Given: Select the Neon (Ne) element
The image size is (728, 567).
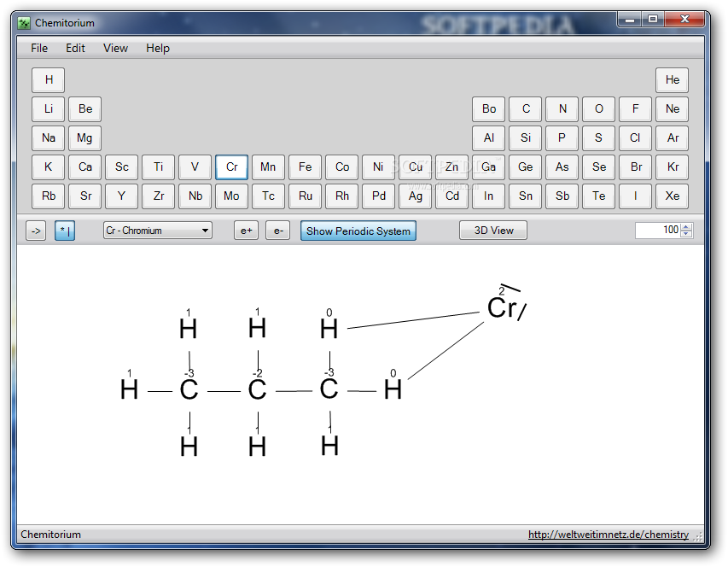Looking at the screenshot, I should pos(672,109).
